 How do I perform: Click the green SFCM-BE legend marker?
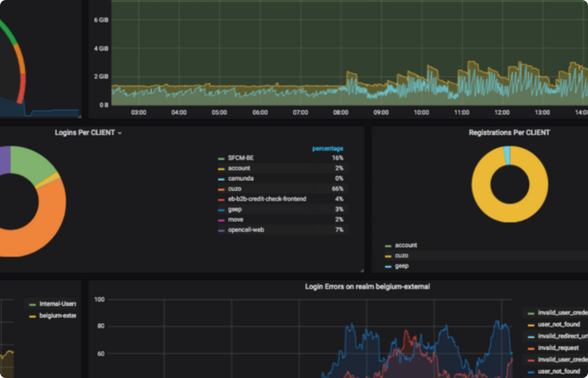[x=222, y=157]
